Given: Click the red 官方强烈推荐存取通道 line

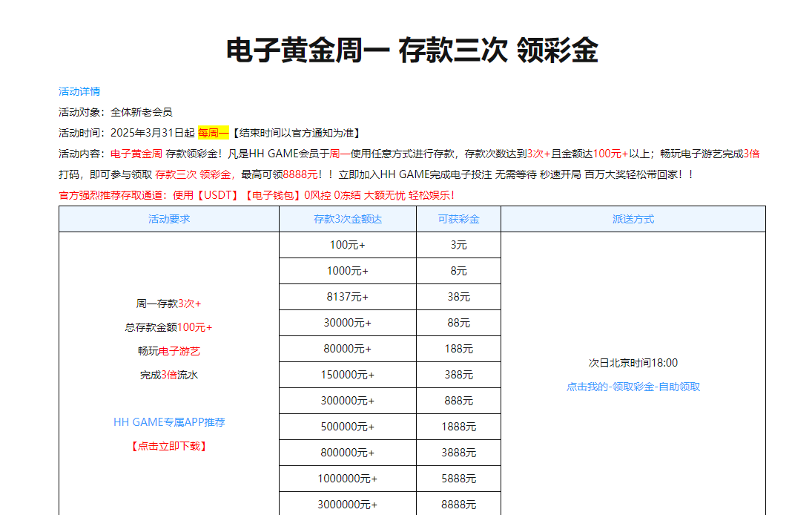Looking at the screenshot, I should click(x=257, y=195).
